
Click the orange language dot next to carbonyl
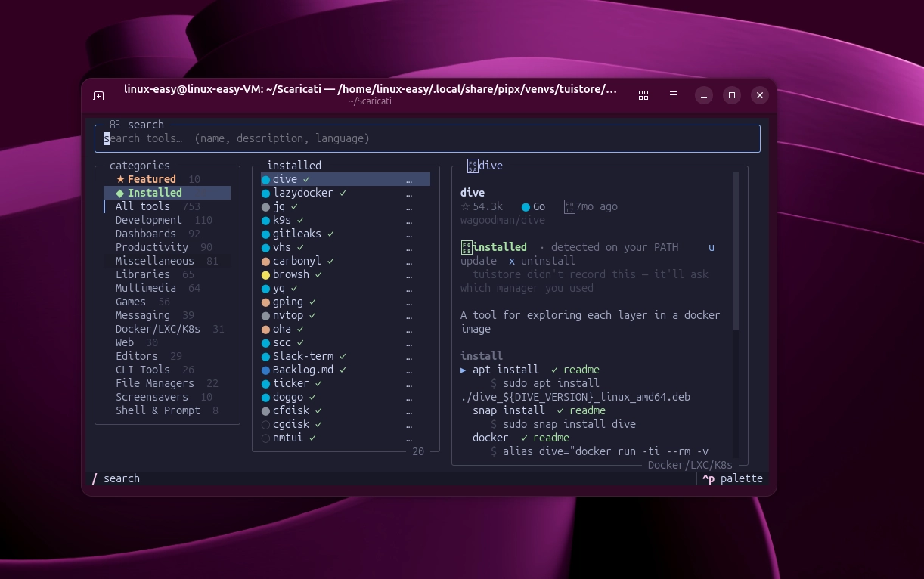[x=265, y=262]
